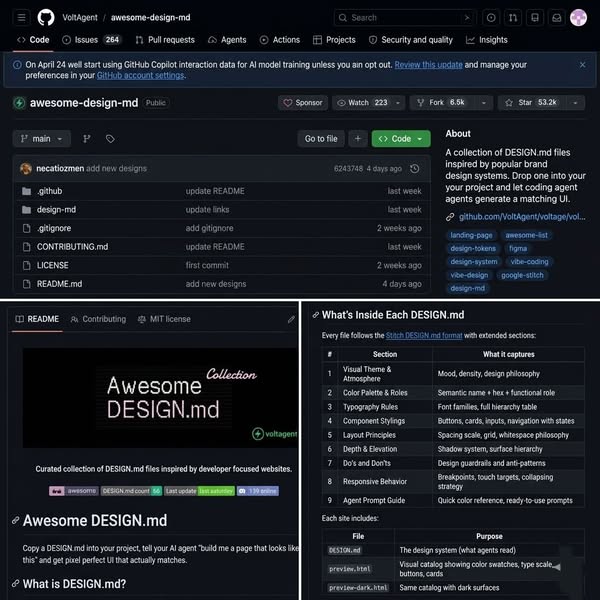Image resolution: width=600 pixels, height=600 pixels.
Task: Dismiss the Copilot data notice banner
Action: (582, 65)
